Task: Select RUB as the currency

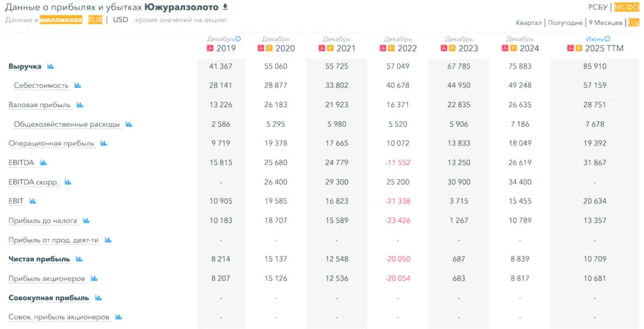Action: point(95,20)
